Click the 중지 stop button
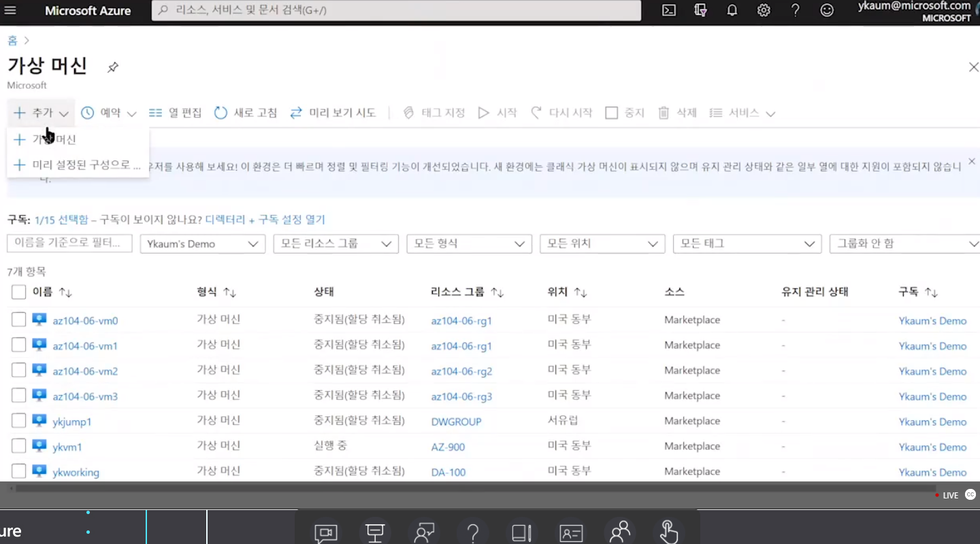This screenshot has height=544, width=980. [625, 113]
